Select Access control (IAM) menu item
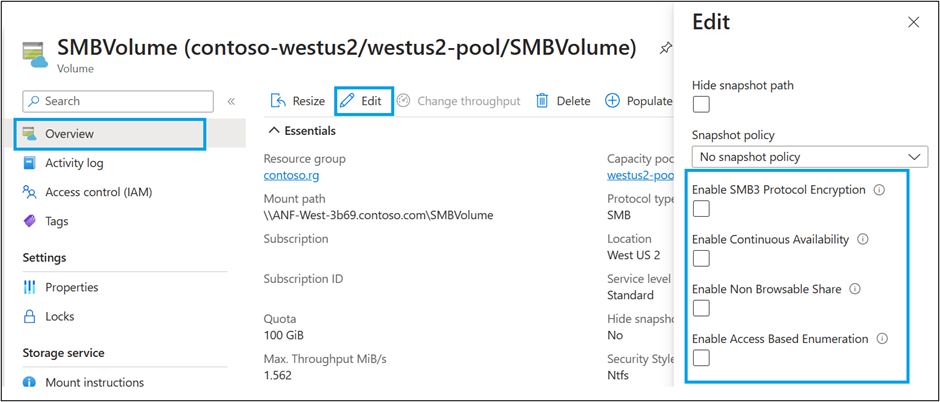 click(98, 192)
